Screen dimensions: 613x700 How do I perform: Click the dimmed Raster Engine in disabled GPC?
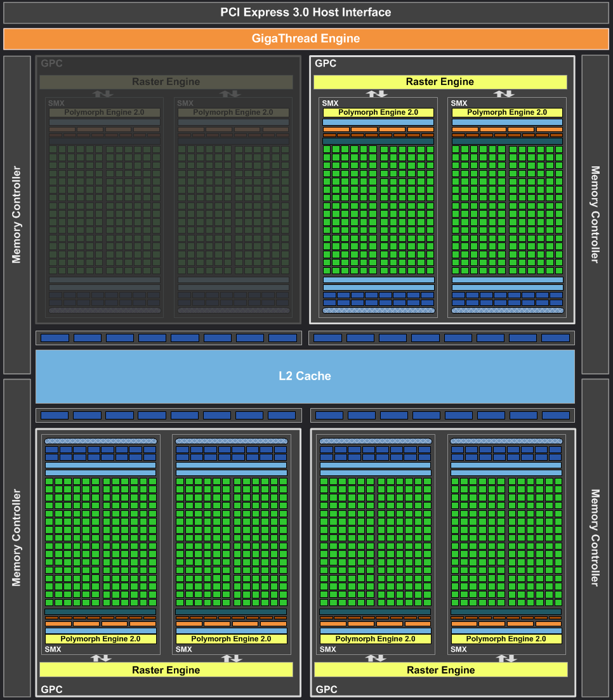166,82
